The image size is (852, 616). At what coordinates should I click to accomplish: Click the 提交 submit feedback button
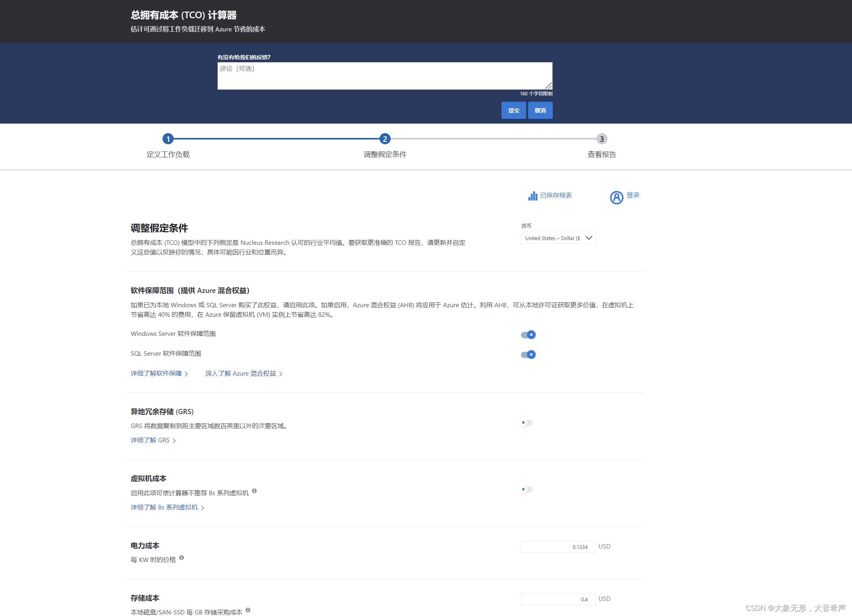(513, 110)
